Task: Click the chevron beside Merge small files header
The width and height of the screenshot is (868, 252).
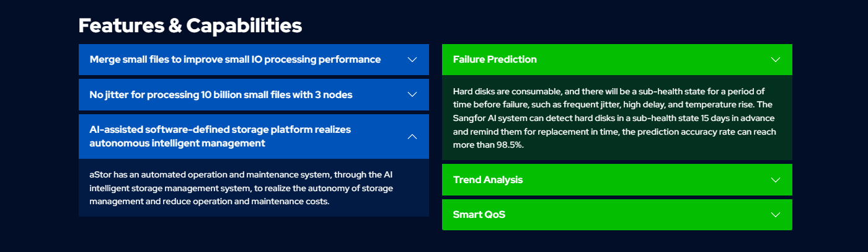Action: (x=412, y=60)
